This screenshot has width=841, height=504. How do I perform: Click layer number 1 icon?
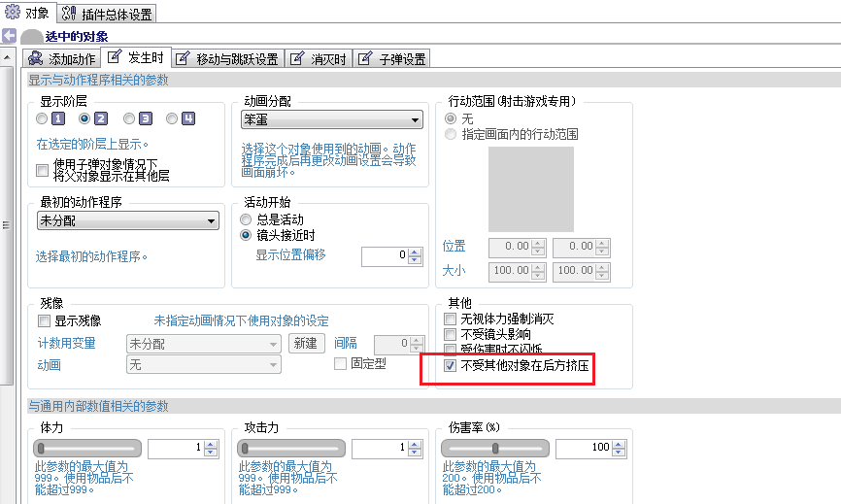click(x=58, y=118)
